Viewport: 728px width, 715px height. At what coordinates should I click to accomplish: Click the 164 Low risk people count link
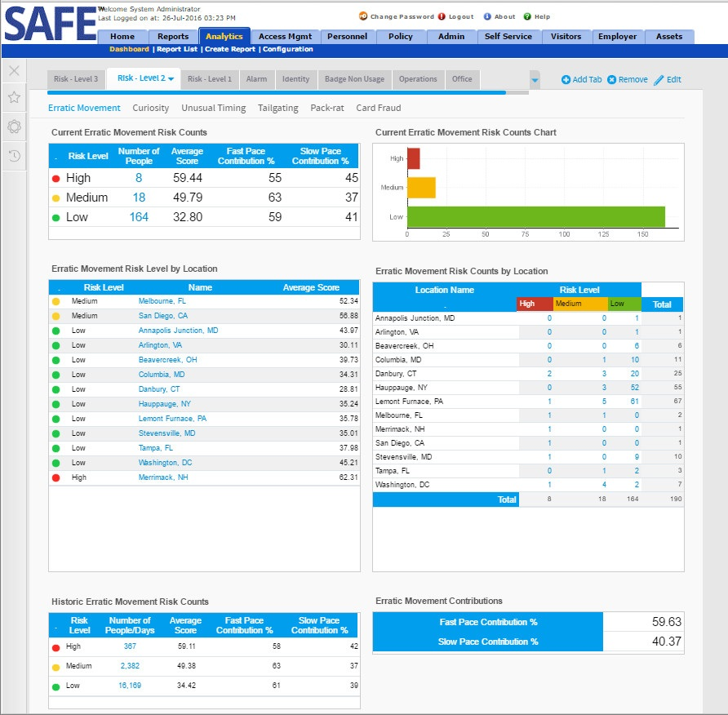[x=139, y=217]
